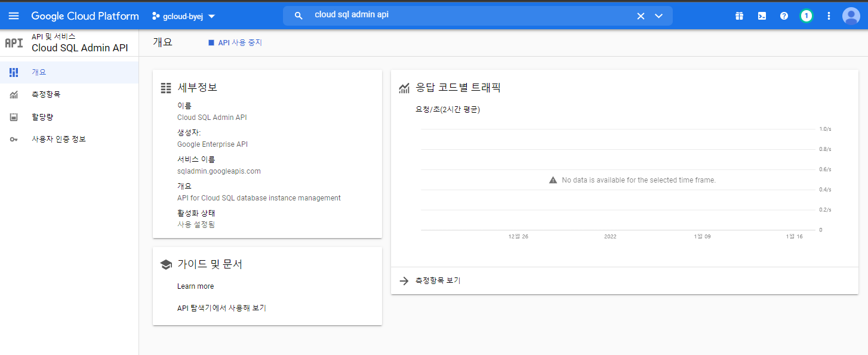This screenshot has width=868, height=355.
Task: Click 요청/초(2시간 평균) chart label
Action: point(448,110)
